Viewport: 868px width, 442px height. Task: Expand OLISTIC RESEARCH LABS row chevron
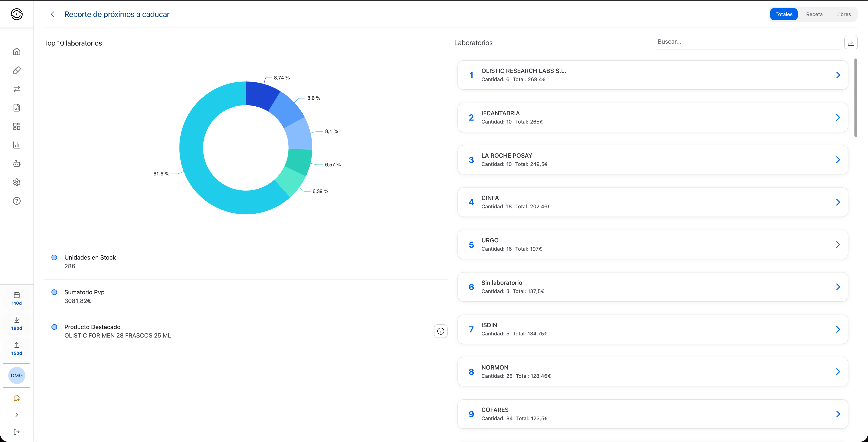(838, 75)
